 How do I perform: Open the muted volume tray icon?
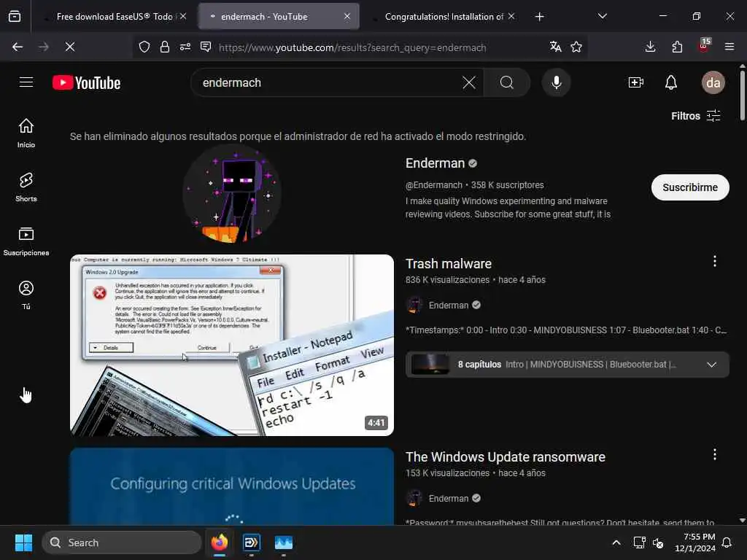coord(658,542)
